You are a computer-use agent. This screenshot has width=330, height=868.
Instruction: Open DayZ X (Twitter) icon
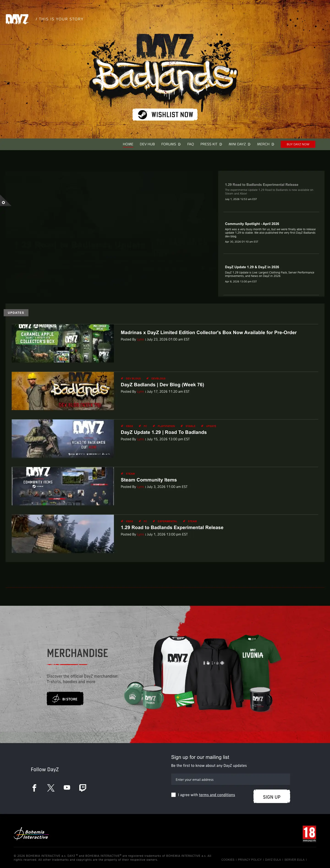tap(51, 788)
